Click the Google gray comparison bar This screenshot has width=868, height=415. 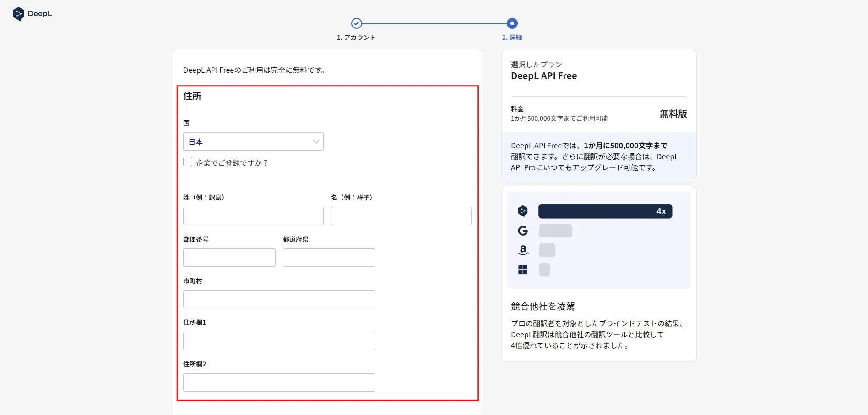[x=555, y=231]
